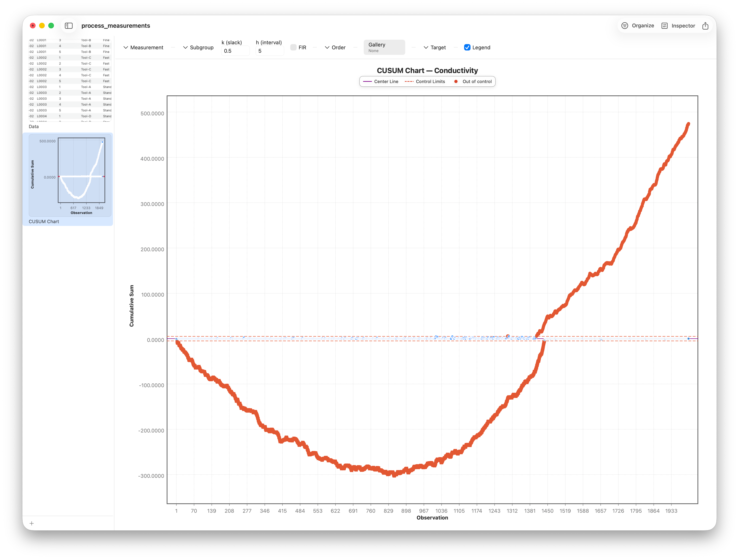Expand the Subgroup dropdown
Screen dimensions: 739x560
198,47
